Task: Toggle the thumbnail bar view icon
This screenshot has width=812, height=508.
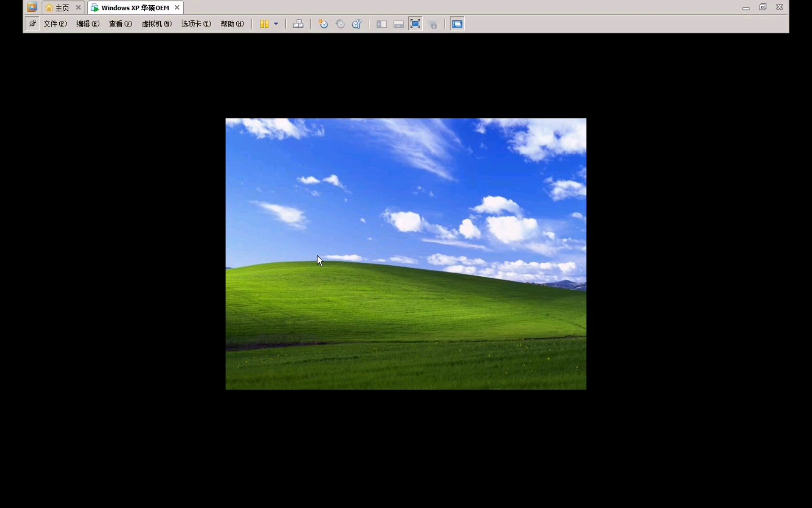Action: click(x=398, y=24)
